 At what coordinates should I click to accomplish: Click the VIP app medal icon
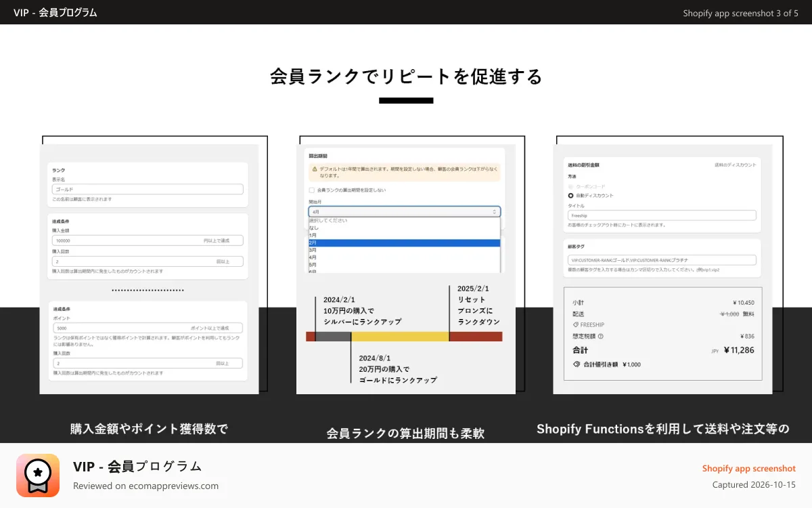click(x=38, y=475)
